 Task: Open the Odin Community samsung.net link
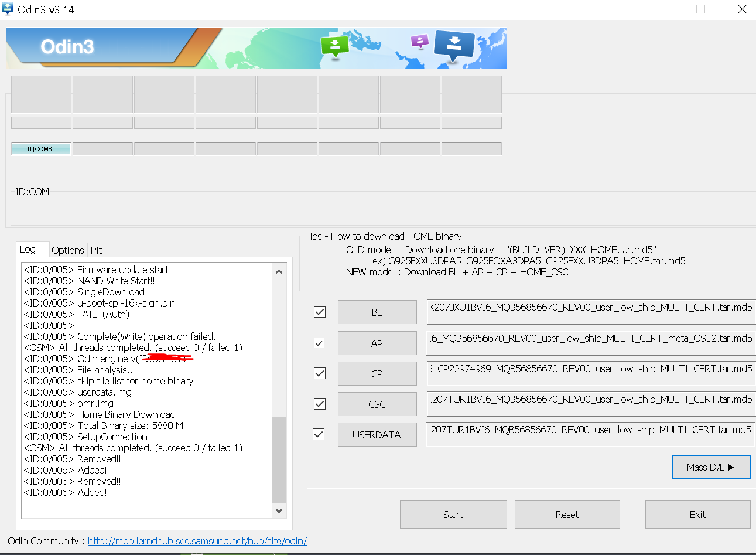[197, 541]
